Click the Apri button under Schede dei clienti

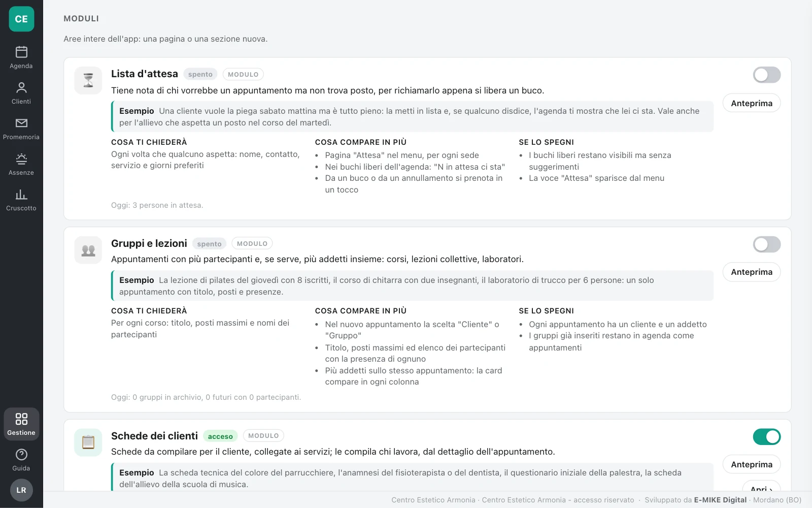coord(761,486)
